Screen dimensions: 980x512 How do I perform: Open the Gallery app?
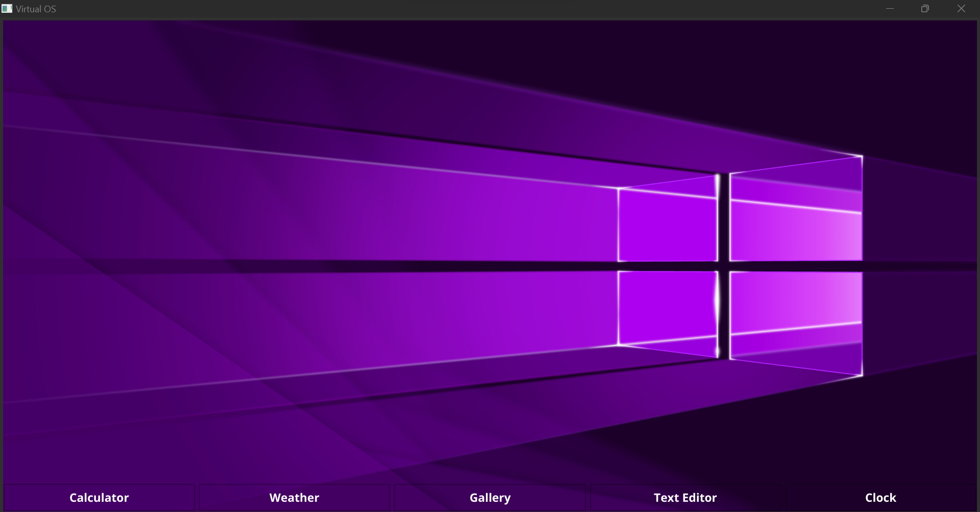(x=490, y=498)
